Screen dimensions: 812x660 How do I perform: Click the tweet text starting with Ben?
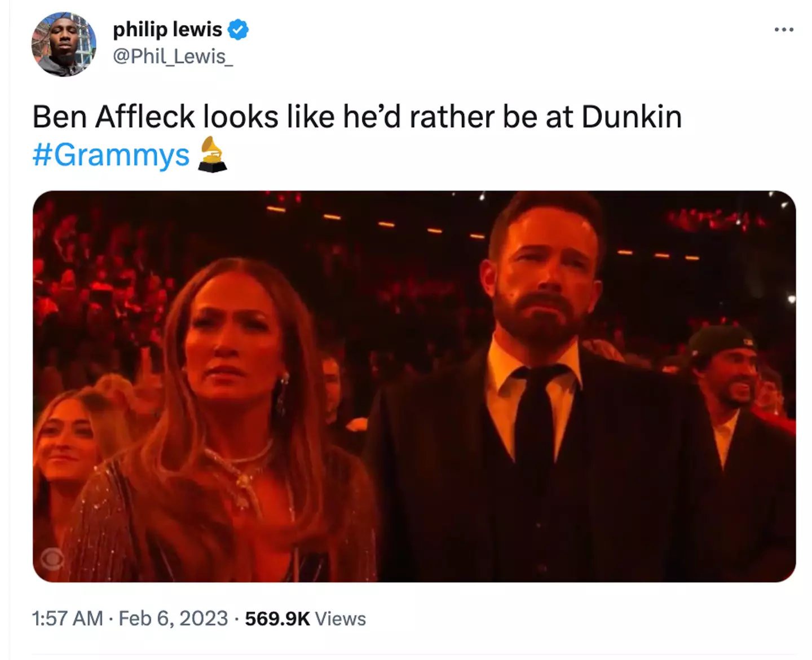356,117
